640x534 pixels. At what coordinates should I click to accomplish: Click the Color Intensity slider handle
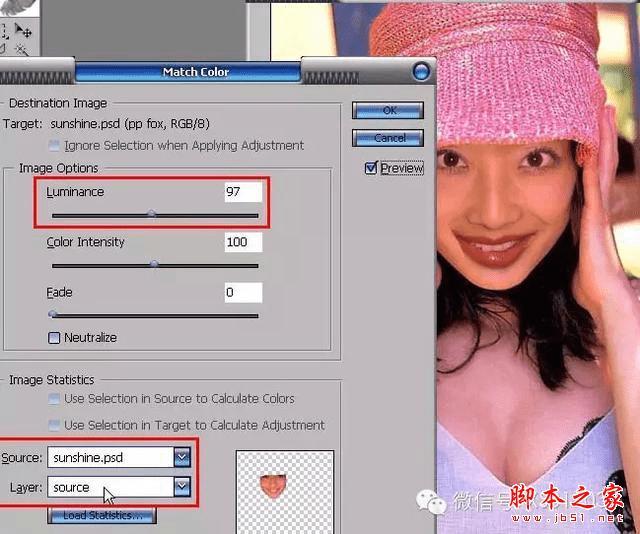(154, 264)
